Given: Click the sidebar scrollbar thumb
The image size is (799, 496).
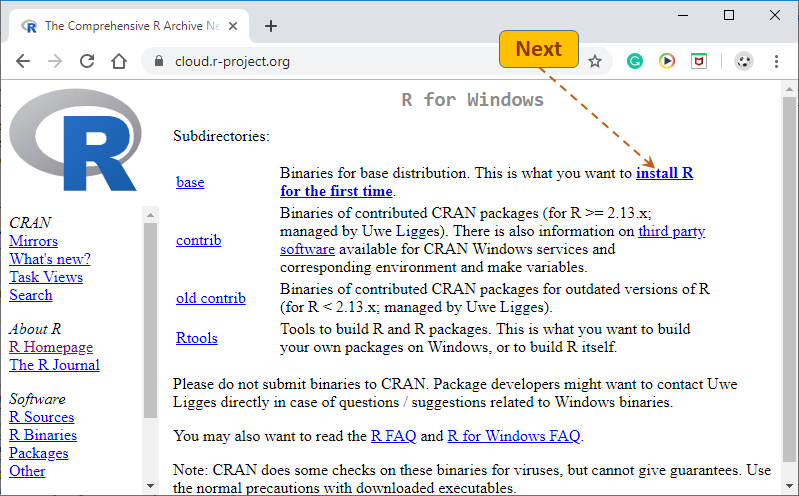Looking at the screenshot, I should [150, 320].
